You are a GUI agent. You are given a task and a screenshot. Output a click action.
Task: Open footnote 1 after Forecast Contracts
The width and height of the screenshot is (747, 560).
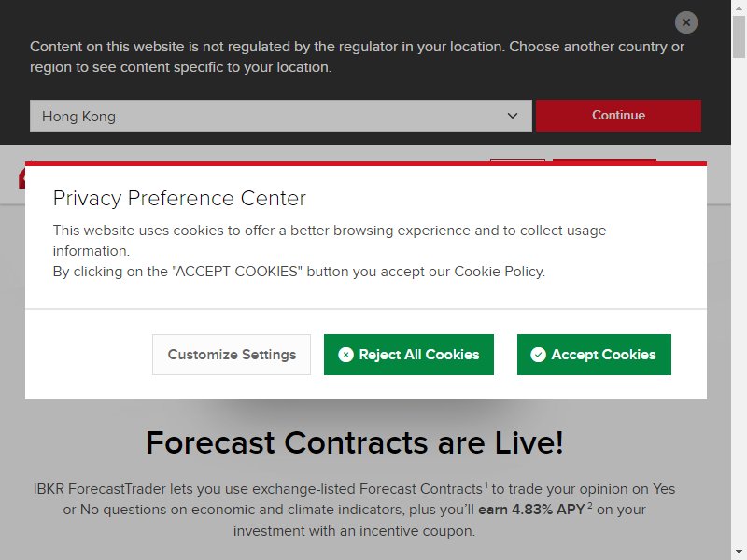(x=486, y=484)
